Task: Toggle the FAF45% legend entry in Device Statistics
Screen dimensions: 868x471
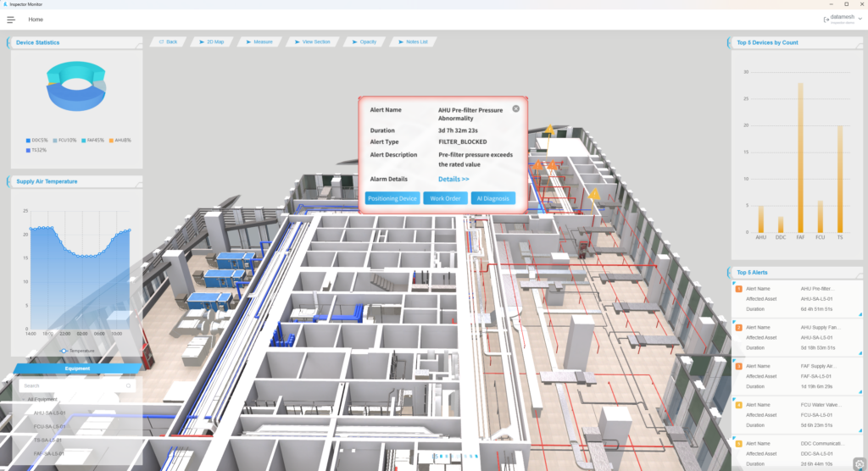Action: coord(92,140)
